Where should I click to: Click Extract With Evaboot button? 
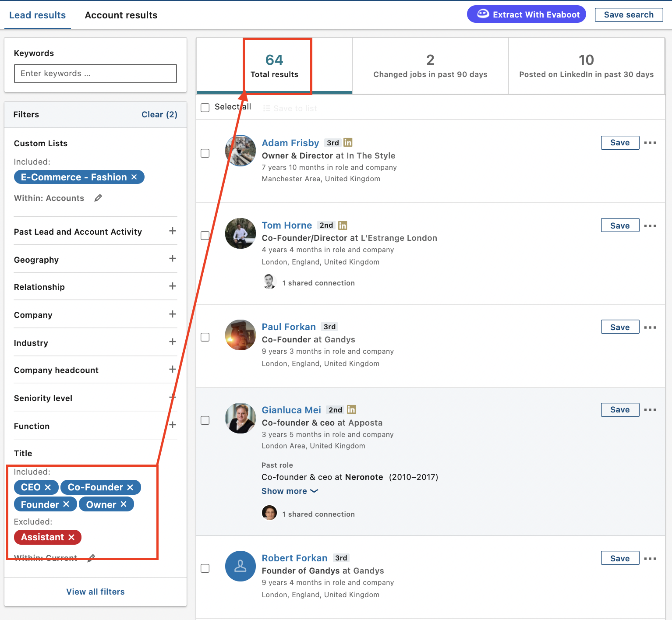pos(527,14)
